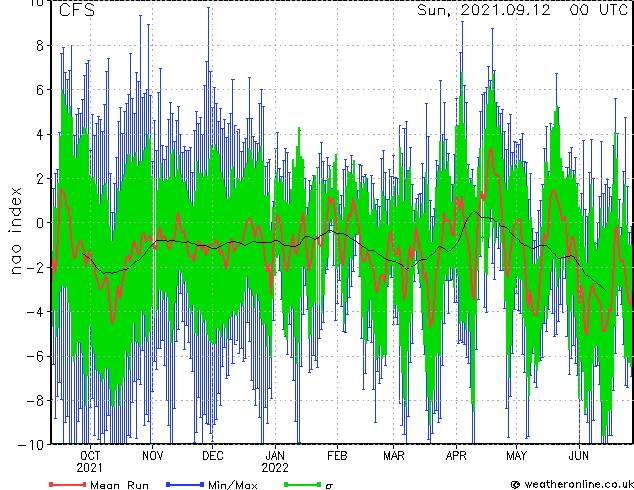Click the y-axis value -10

[31, 445]
